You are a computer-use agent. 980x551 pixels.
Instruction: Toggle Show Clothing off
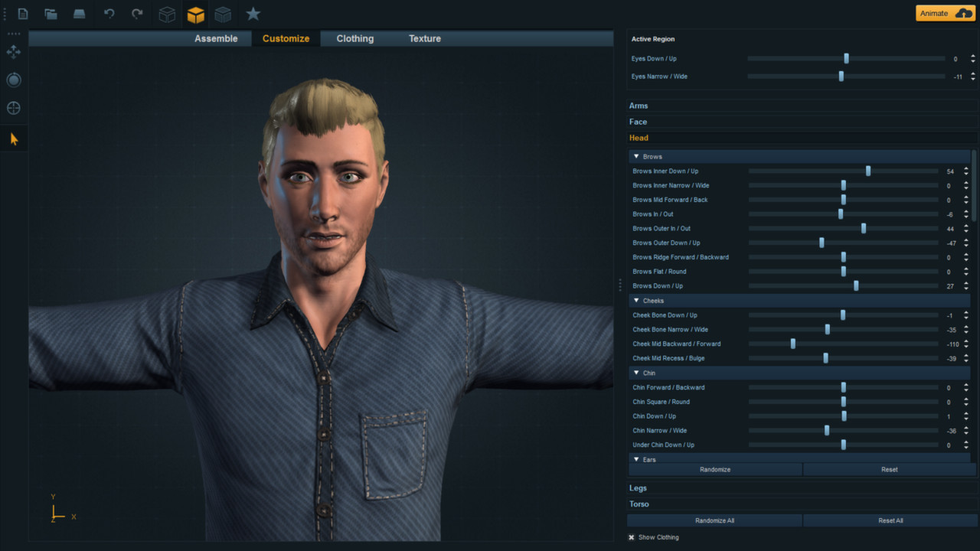(631, 537)
